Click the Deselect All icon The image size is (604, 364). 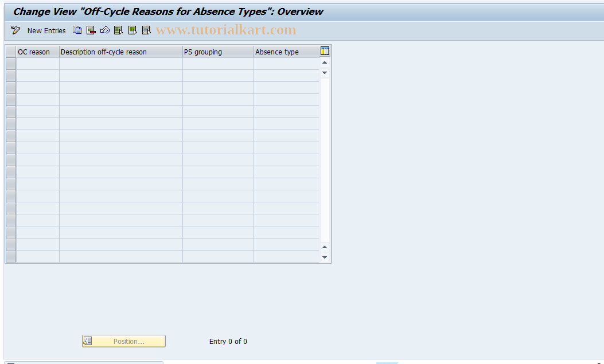tap(146, 30)
